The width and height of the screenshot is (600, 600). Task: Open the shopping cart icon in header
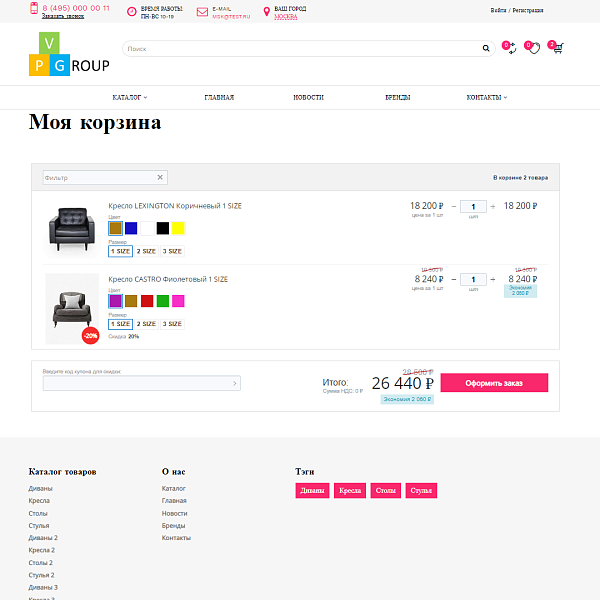557,48
